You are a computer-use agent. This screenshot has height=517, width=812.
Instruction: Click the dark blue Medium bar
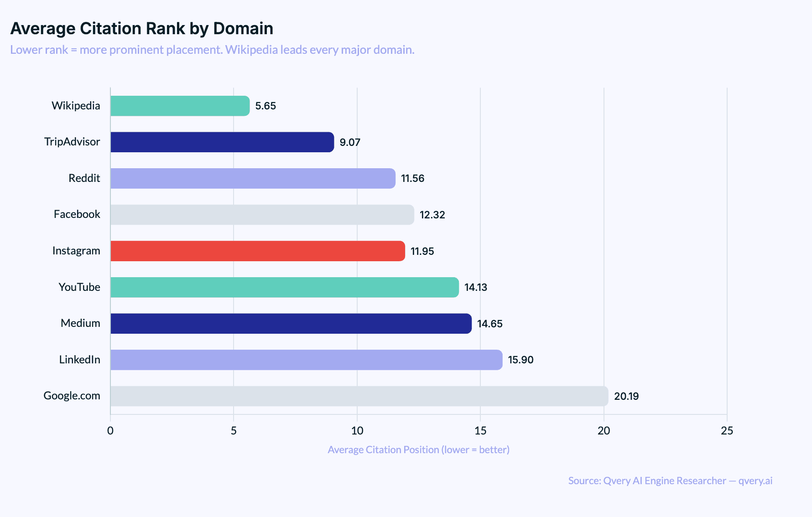[291, 324]
